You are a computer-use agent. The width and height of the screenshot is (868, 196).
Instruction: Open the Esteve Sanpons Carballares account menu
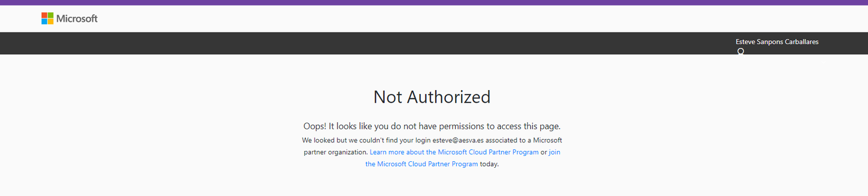(x=777, y=42)
